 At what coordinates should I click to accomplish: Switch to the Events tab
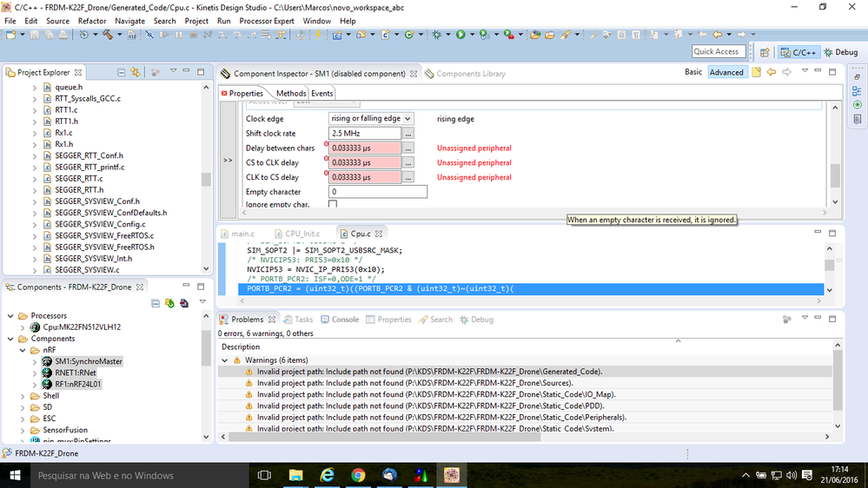(x=321, y=94)
